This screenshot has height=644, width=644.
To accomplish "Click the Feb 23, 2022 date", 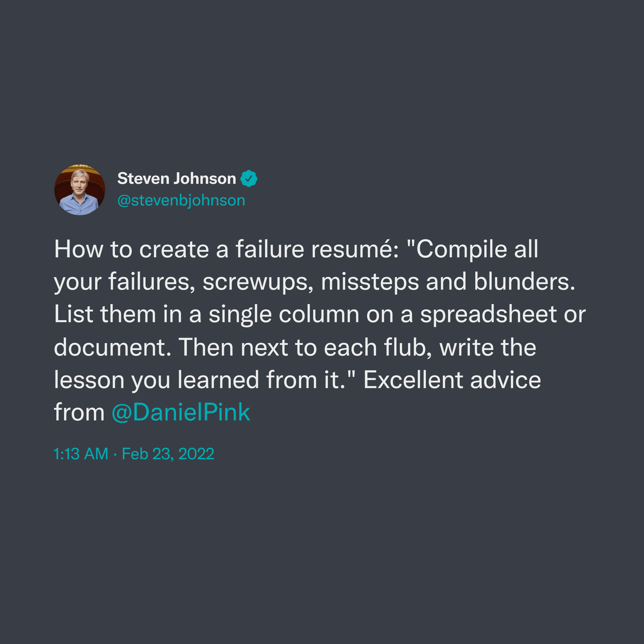I will click(x=168, y=454).
